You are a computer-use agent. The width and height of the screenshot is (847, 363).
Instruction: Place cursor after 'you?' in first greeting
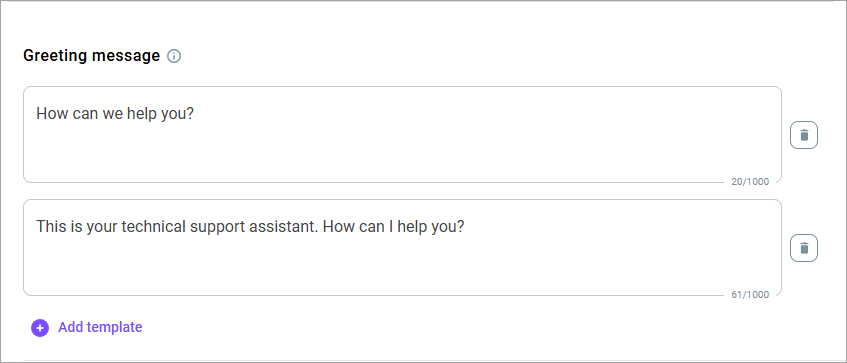tap(195, 114)
